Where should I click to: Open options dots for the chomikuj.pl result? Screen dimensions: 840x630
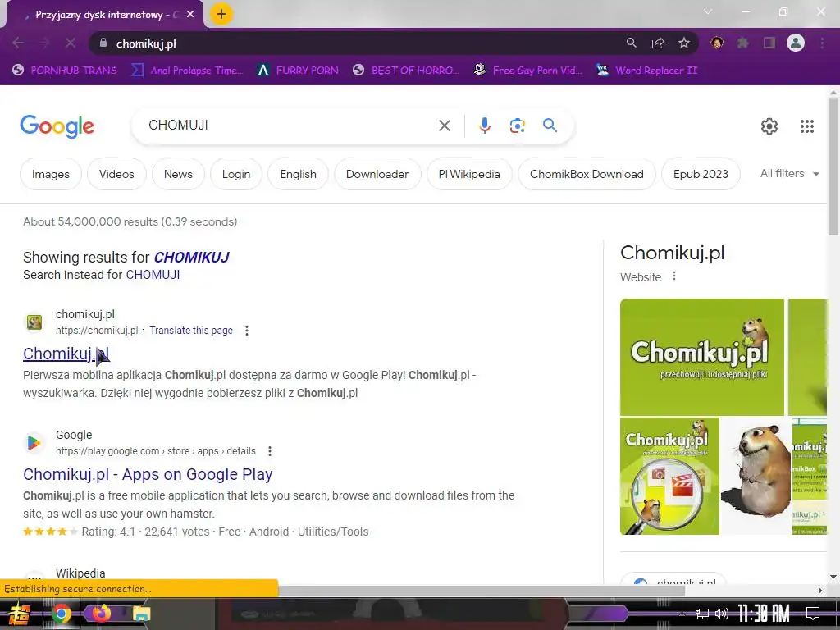click(x=246, y=331)
